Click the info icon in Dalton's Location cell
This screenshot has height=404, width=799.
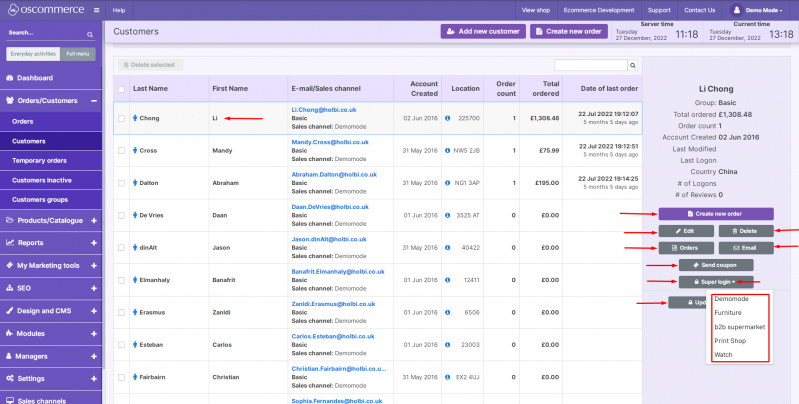point(447,183)
